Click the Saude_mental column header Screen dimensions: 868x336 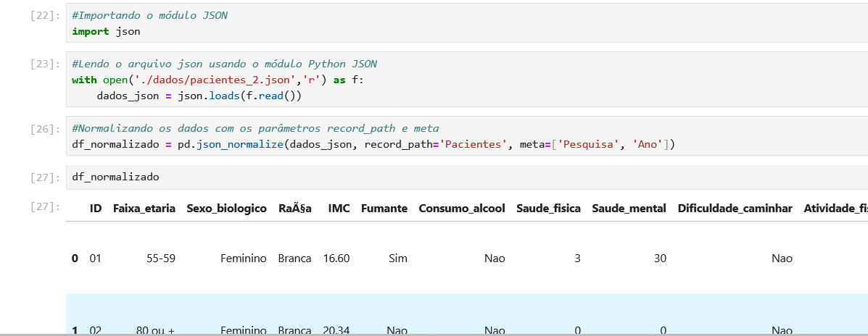[629, 209]
